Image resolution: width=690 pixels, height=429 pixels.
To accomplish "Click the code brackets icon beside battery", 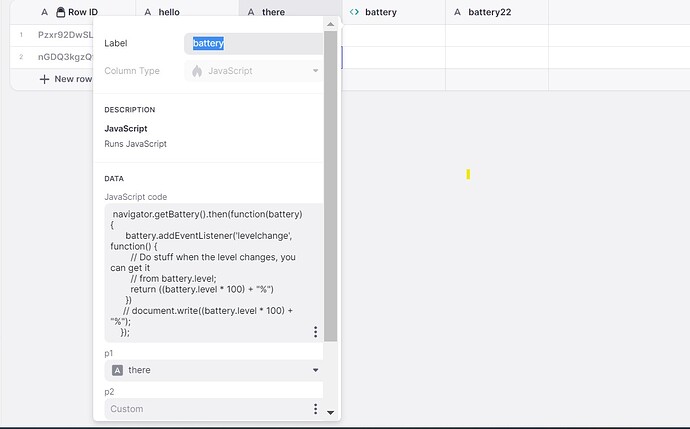I will tap(354, 12).
